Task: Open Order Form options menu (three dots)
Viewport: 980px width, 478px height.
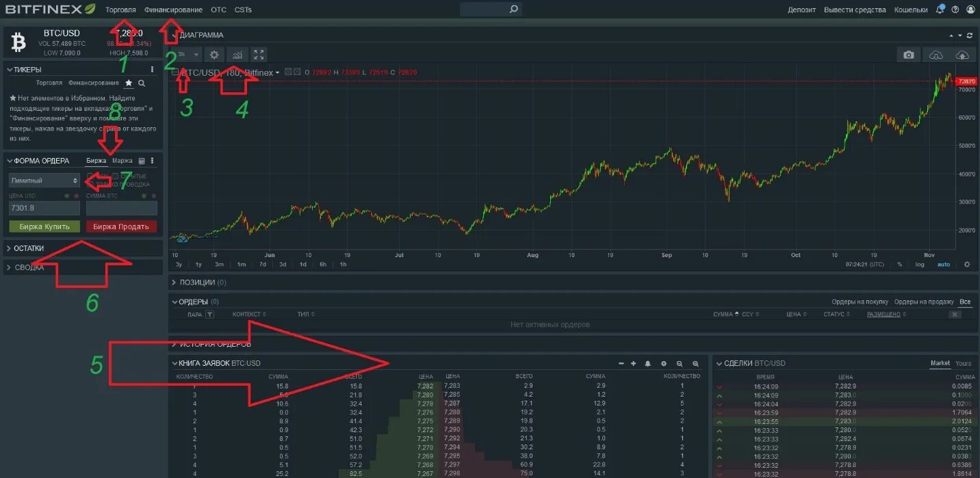Action: [152, 161]
